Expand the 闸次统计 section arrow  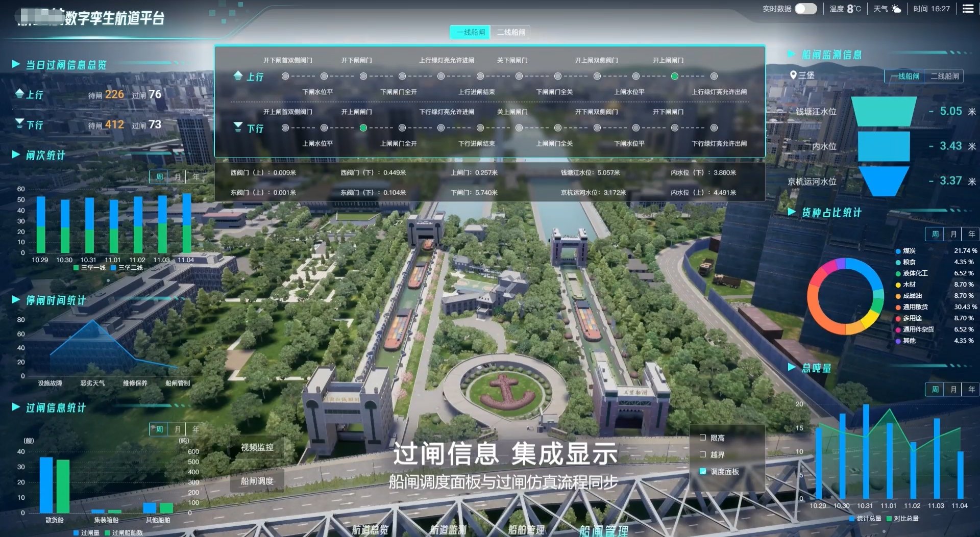pyautogui.click(x=16, y=155)
